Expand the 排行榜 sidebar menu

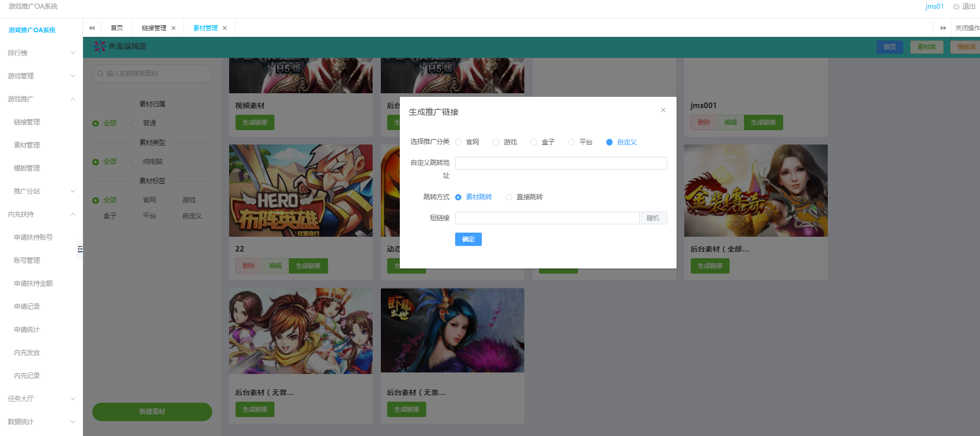(x=41, y=53)
